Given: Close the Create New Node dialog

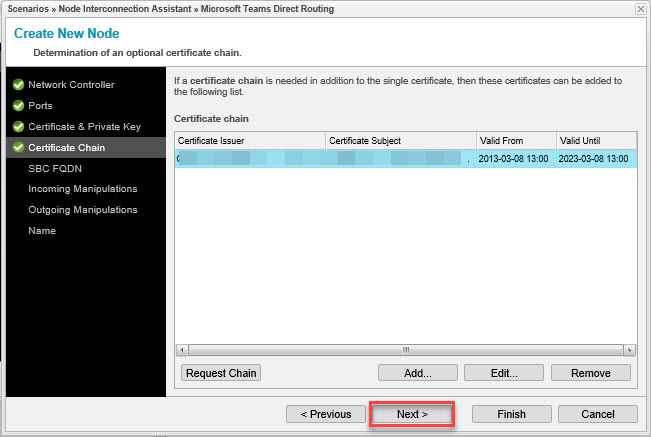Looking at the screenshot, I should pos(640,9).
